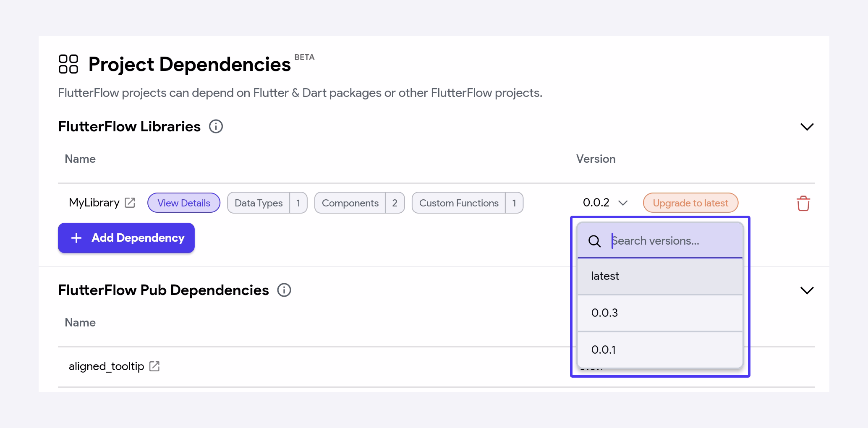Select the latest version option
868x428 pixels.
coord(660,276)
